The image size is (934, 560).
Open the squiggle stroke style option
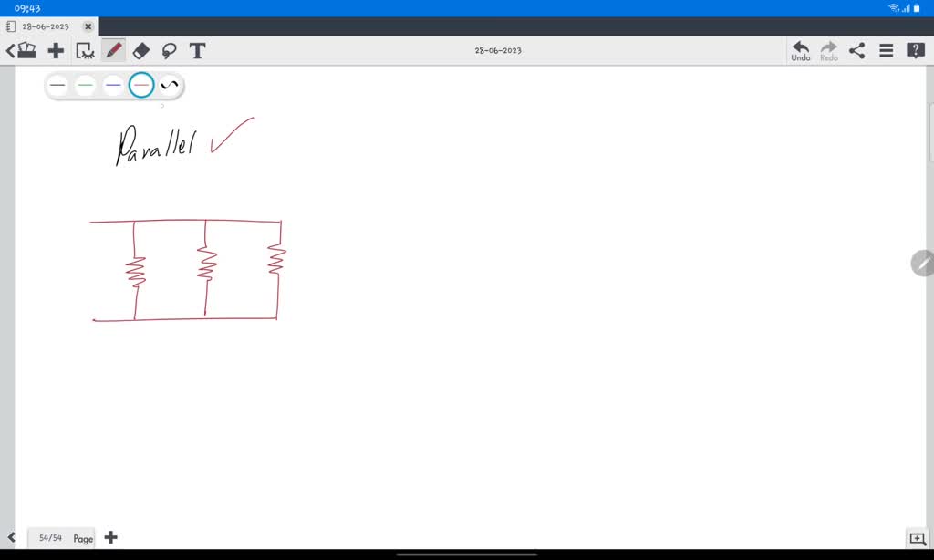click(169, 85)
